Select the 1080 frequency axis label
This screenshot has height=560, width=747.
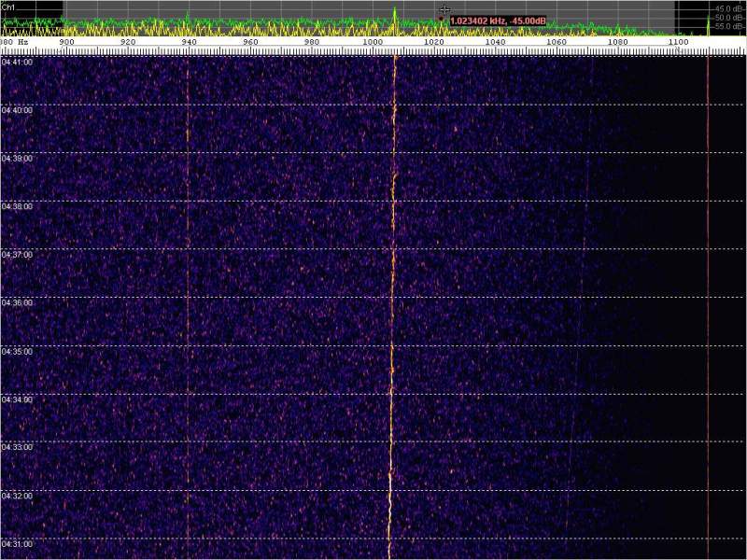coord(617,42)
